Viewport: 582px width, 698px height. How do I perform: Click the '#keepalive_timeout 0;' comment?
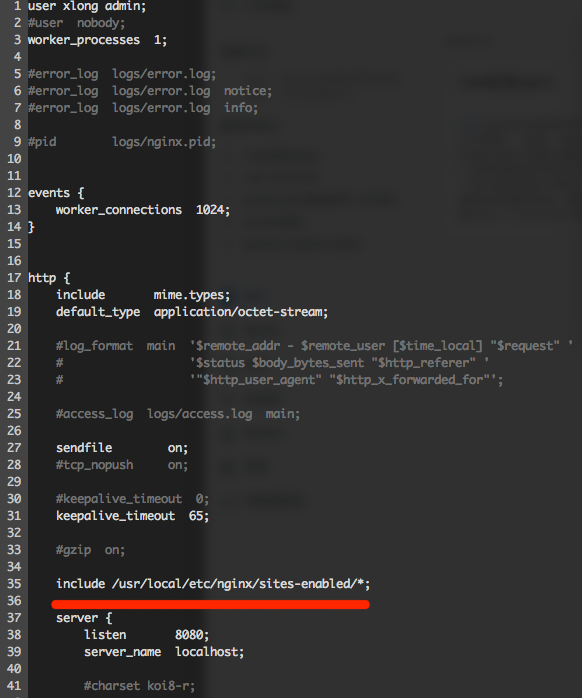click(132, 499)
